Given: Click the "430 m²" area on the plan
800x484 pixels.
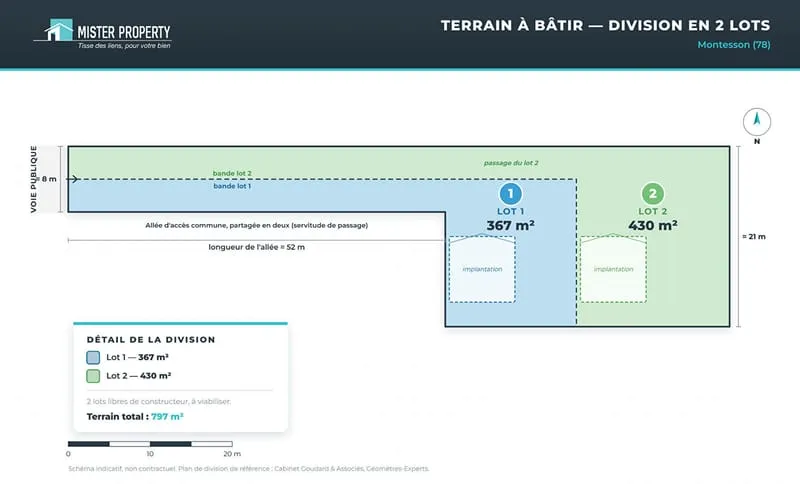Looking at the screenshot, I should 653,225.
